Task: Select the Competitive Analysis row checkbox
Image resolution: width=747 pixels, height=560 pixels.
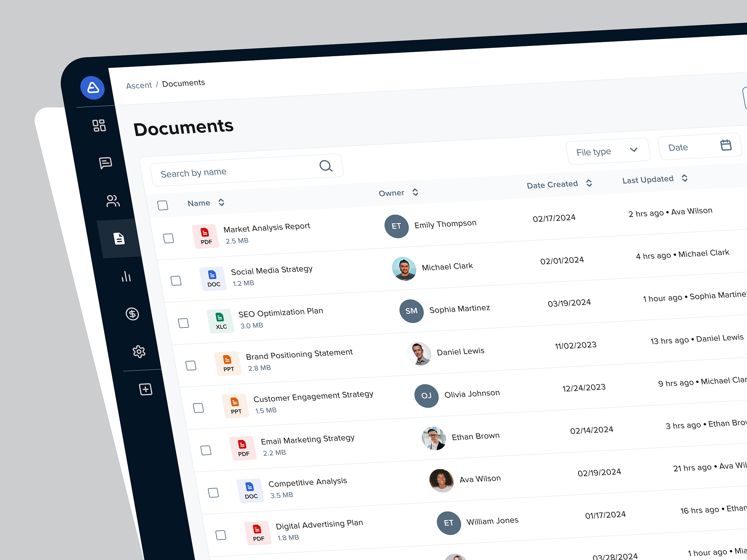Action: [x=213, y=493]
